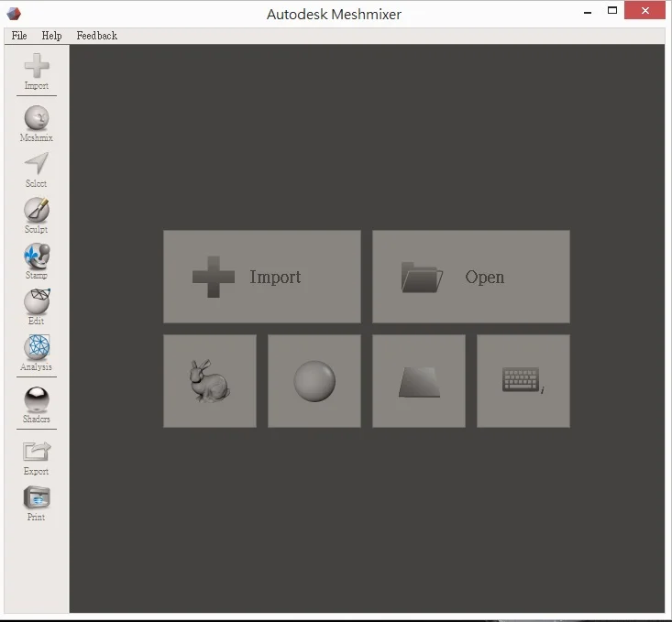Load the plane sample model tile
This screenshot has width=672, height=622.
coord(419,381)
